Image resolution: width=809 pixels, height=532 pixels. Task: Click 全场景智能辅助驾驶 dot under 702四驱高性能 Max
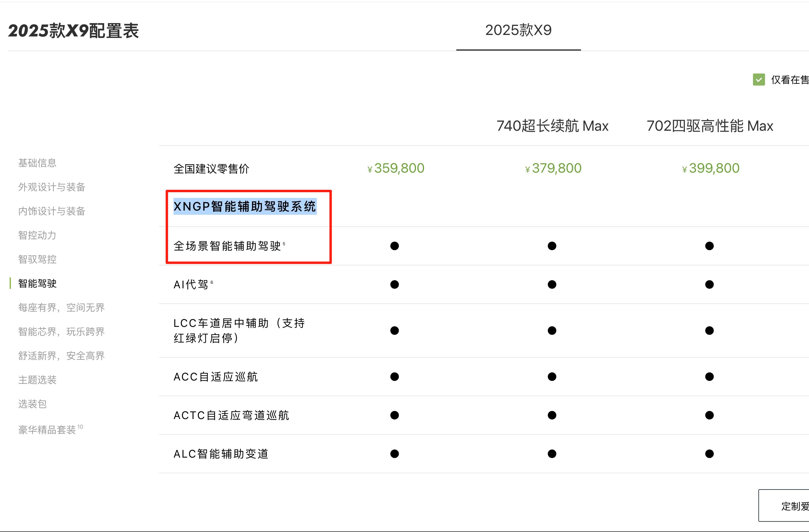709,246
